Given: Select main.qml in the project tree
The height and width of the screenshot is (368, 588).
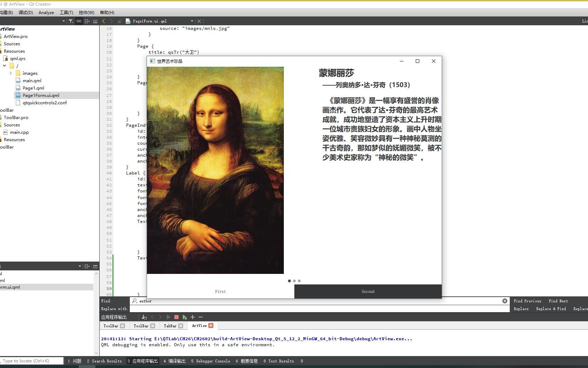Looking at the screenshot, I should coord(32,80).
